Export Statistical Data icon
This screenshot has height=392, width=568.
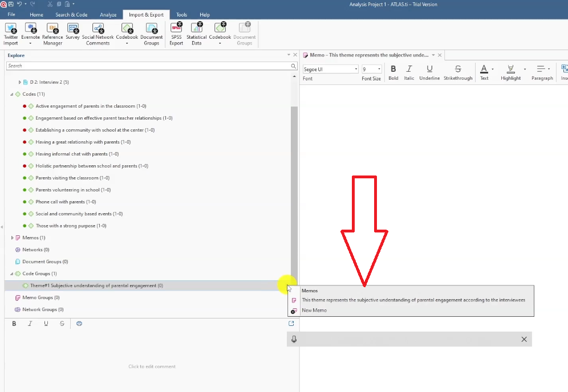pyautogui.click(x=196, y=30)
